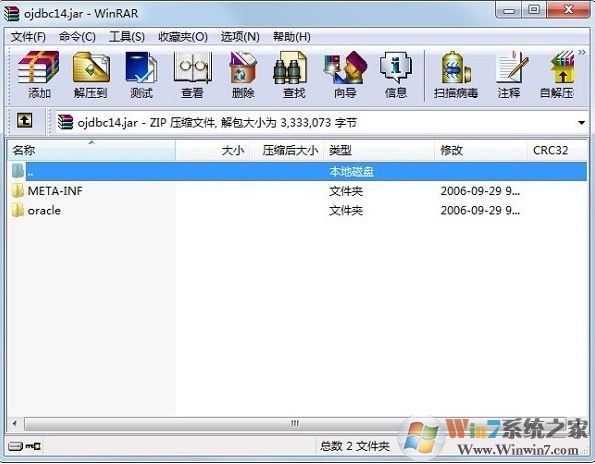Open the address path dropdown arrow
Viewport: 595px width, 464px height.
(581, 123)
